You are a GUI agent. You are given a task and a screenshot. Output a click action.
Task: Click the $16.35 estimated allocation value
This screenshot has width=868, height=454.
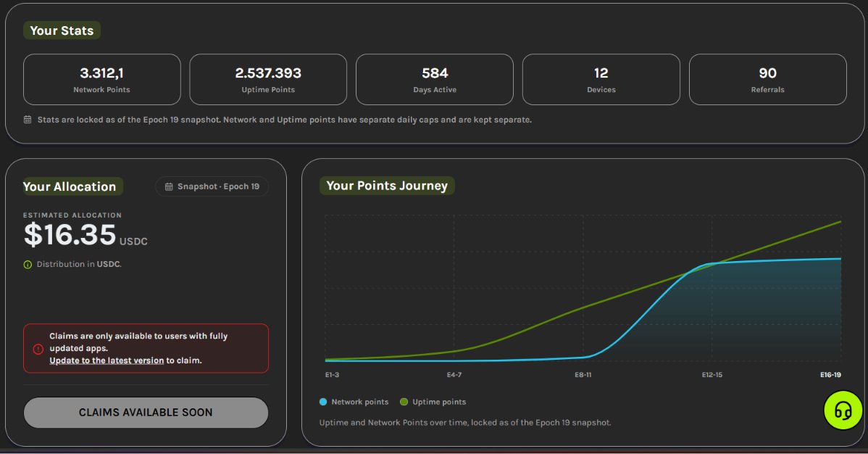pyautogui.click(x=70, y=234)
